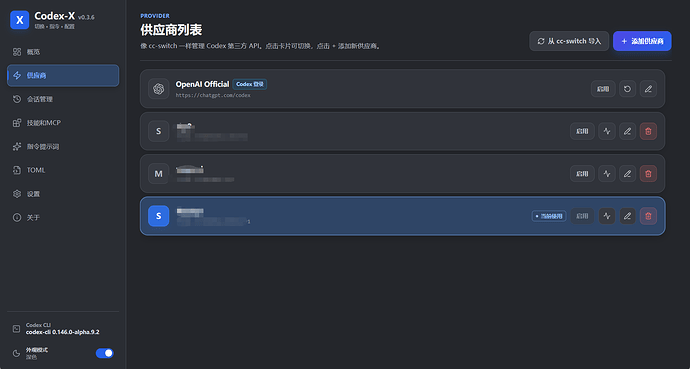Viewport: 690px width, 369px height.
Task: Click the edit pencil on M provider row
Action: 628,174
